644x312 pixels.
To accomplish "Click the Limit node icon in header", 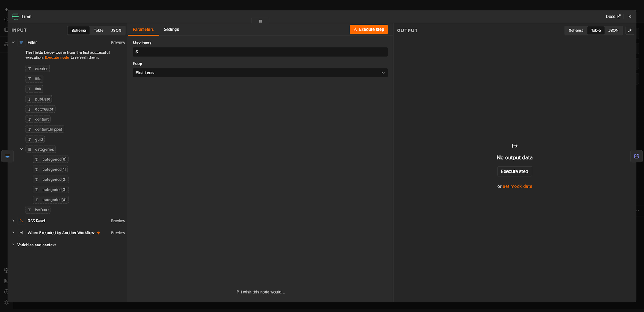I will coord(15,17).
